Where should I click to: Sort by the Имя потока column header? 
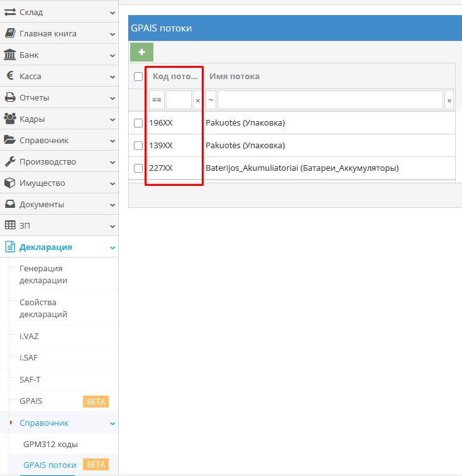tap(234, 77)
